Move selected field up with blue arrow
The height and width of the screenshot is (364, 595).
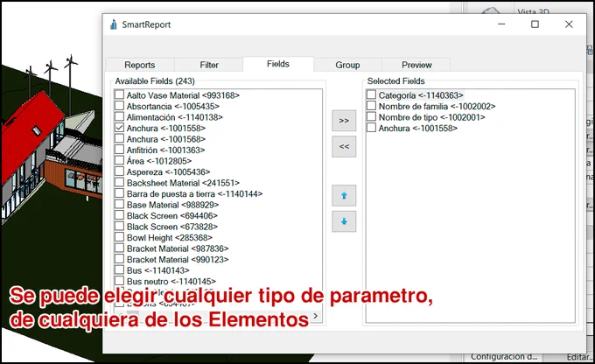[x=344, y=195]
